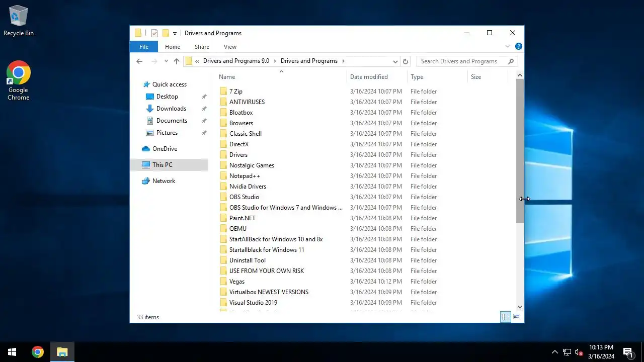Switch to the Home ribbon tab
The image size is (644, 362).
(173, 47)
